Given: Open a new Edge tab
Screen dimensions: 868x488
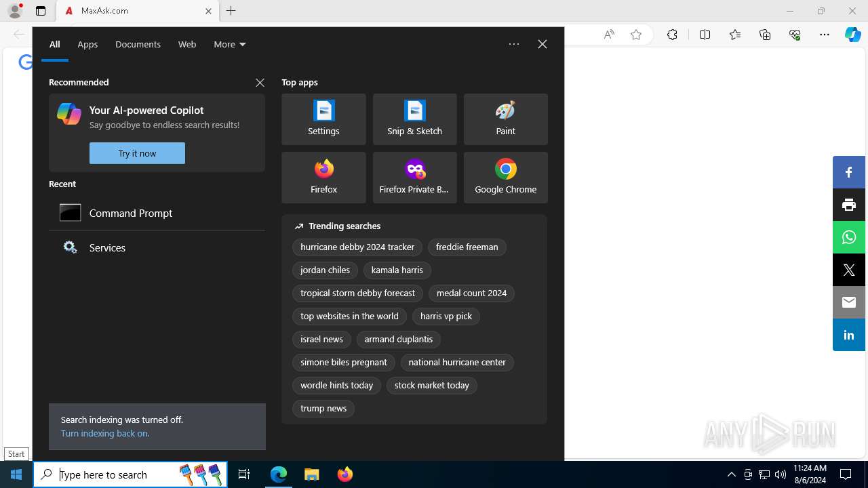Looking at the screenshot, I should (x=231, y=11).
